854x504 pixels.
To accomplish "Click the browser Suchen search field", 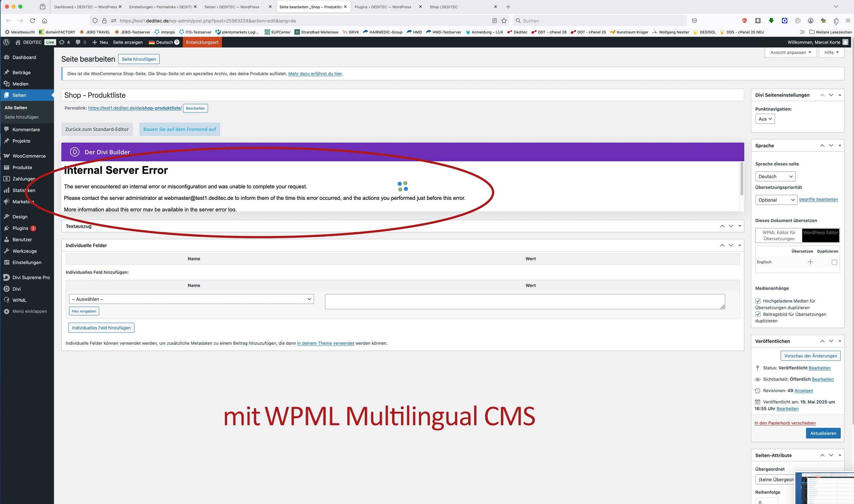I will [599, 21].
